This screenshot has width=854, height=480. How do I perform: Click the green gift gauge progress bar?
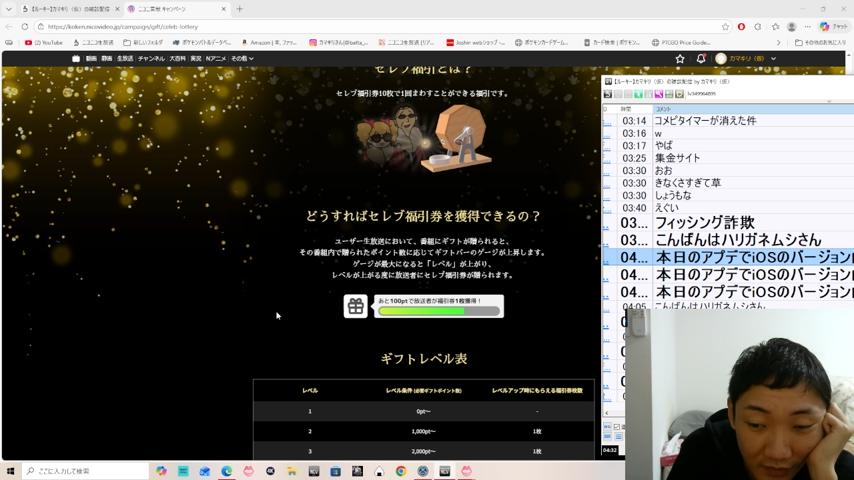pyautogui.click(x=439, y=311)
